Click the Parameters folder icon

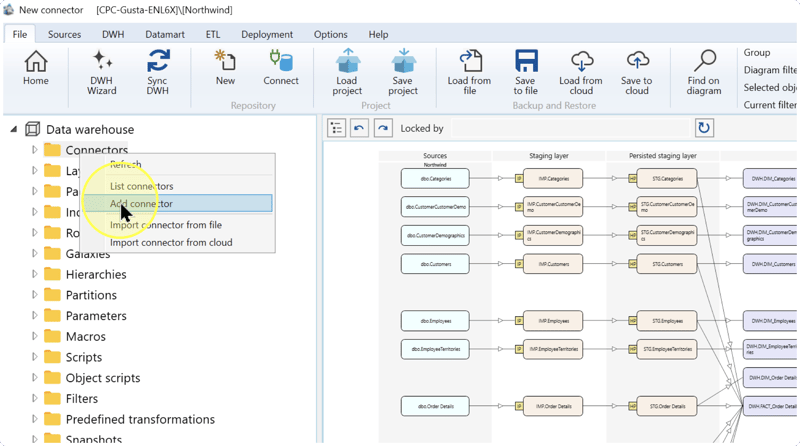[52, 315]
